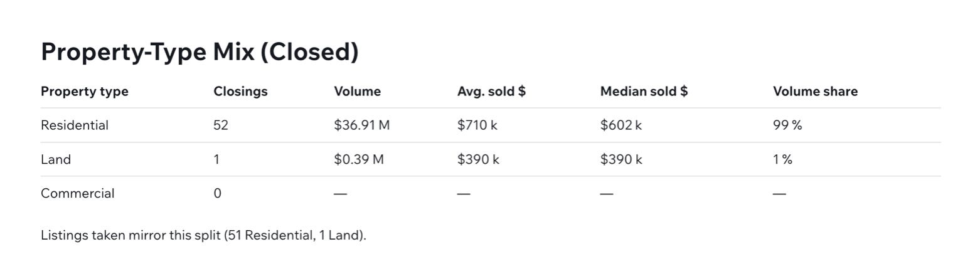Select the $36.91 M volume cell

point(361,125)
